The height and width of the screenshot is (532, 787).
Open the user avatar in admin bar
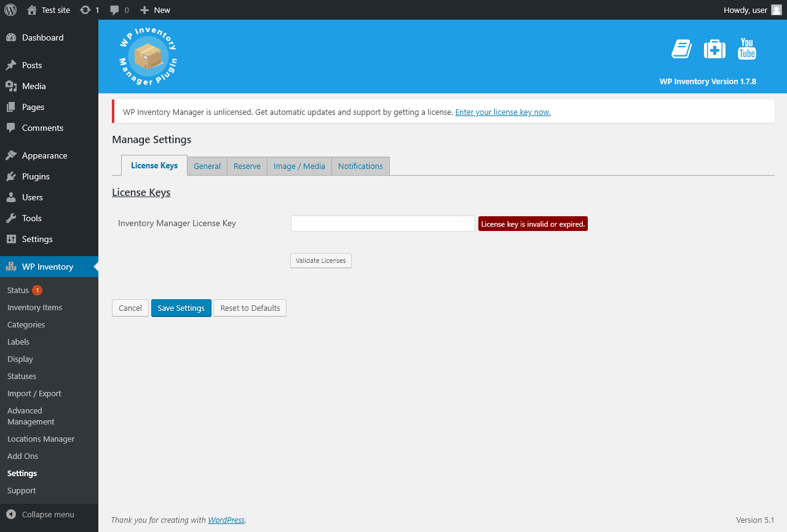click(777, 10)
